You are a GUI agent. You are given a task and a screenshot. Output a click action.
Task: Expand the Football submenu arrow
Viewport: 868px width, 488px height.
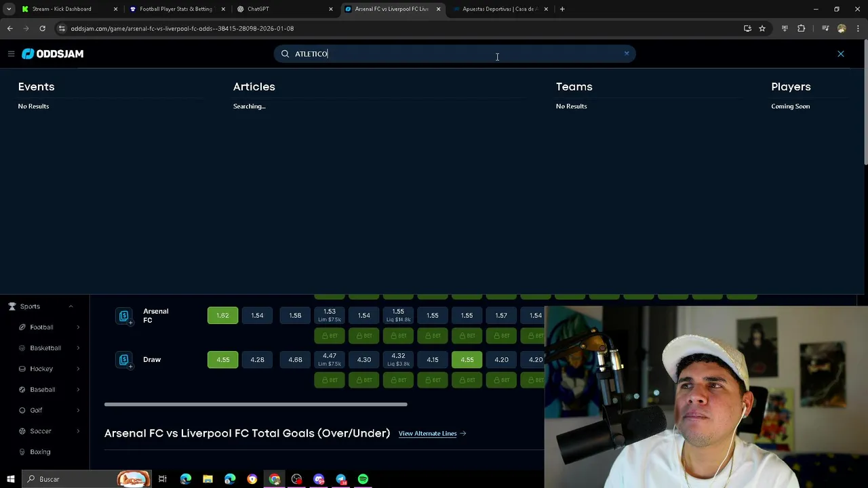[78, 327]
